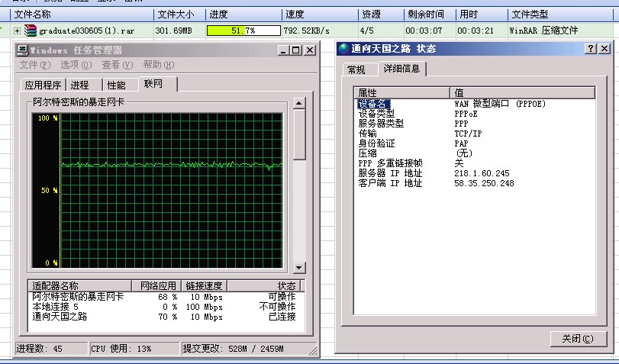Sort by the 速度 column header
The image size is (619, 364).
tap(320, 14)
